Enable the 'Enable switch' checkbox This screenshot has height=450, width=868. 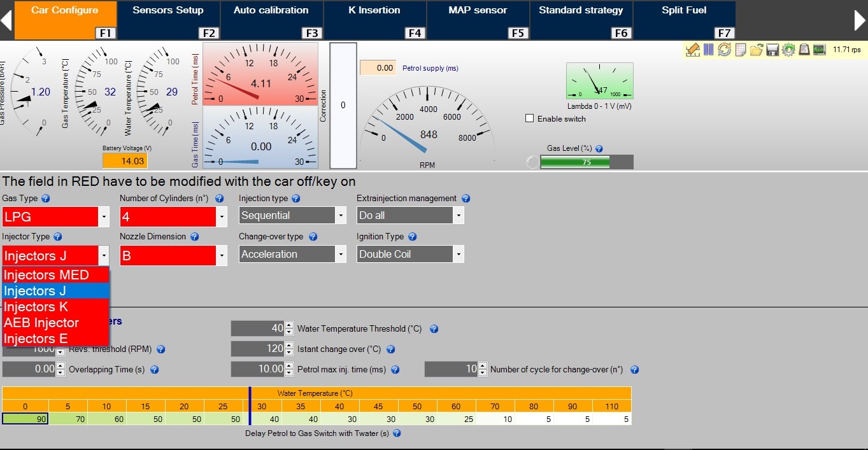tap(529, 118)
